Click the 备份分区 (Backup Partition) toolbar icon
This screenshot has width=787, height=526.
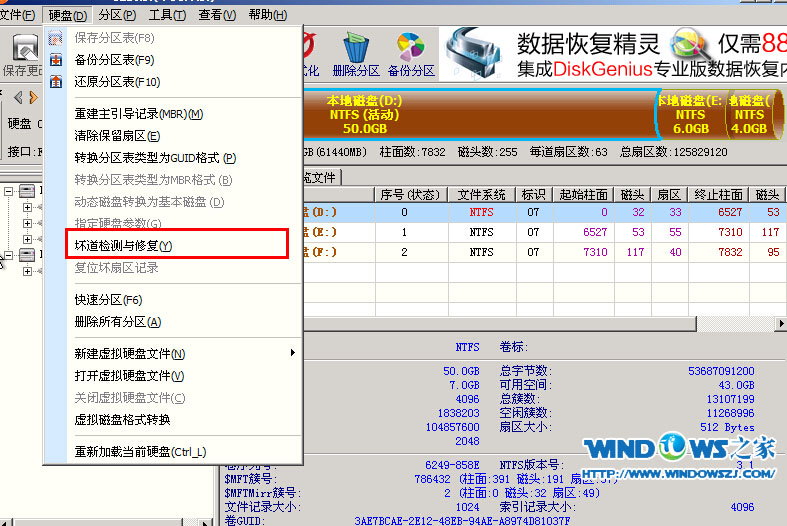tap(410, 53)
